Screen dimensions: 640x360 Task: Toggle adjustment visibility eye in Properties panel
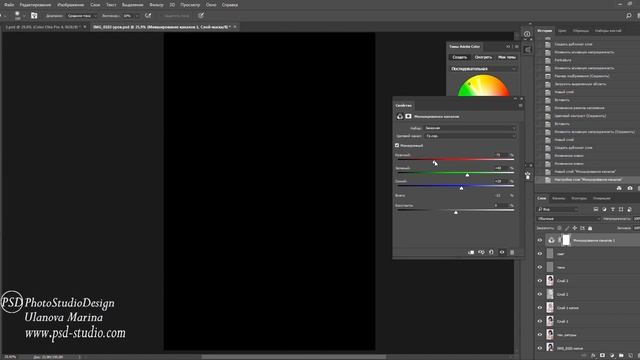click(x=502, y=252)
